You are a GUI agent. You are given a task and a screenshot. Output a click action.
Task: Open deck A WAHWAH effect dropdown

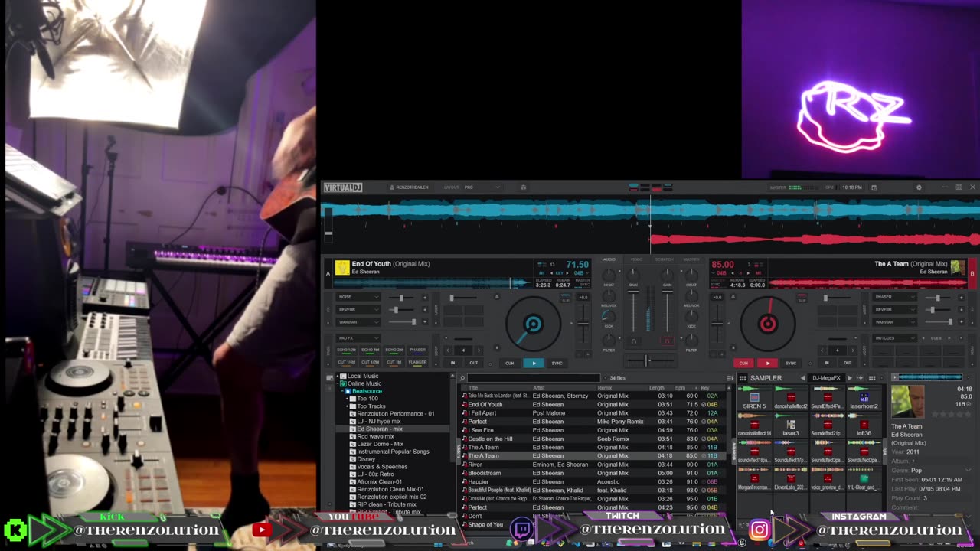click(358, 322)
